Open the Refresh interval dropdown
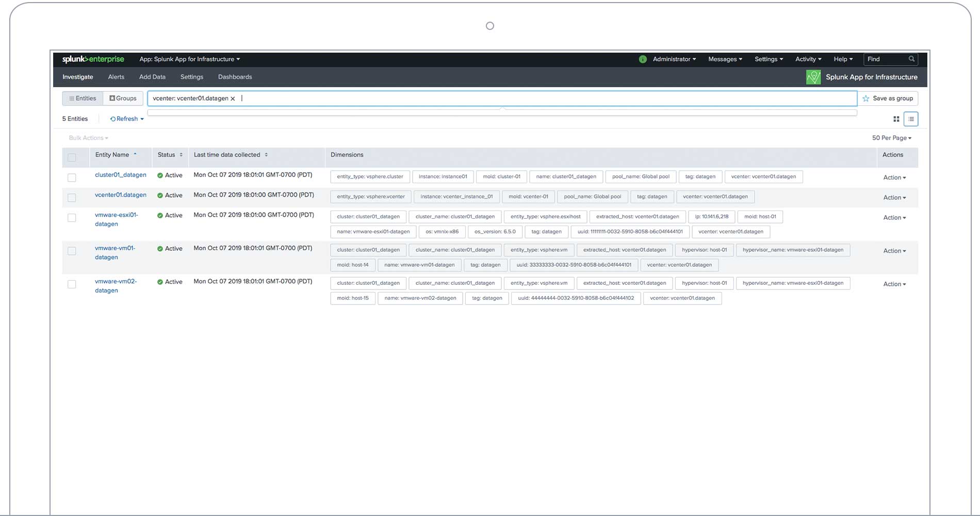This screenshot has width=980, height=516. (127, 119)
